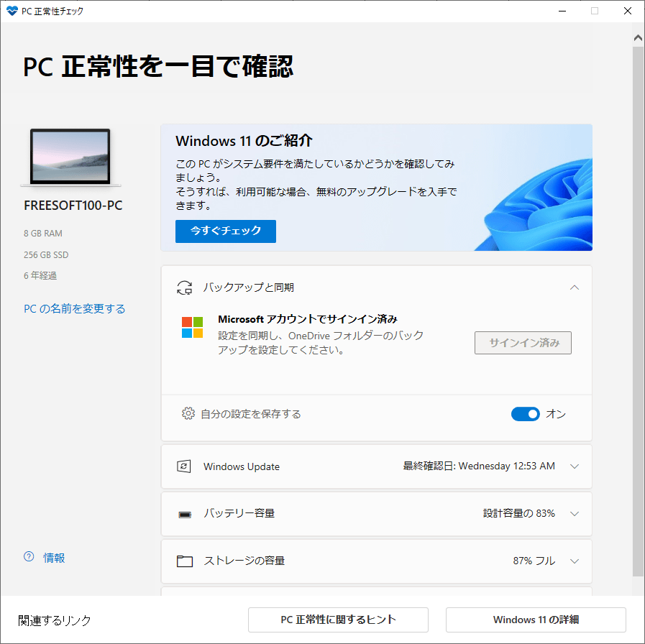Viewport: 645px width, 644px height.
Task: Click the backup and sync icon
Action: [185, 287]
